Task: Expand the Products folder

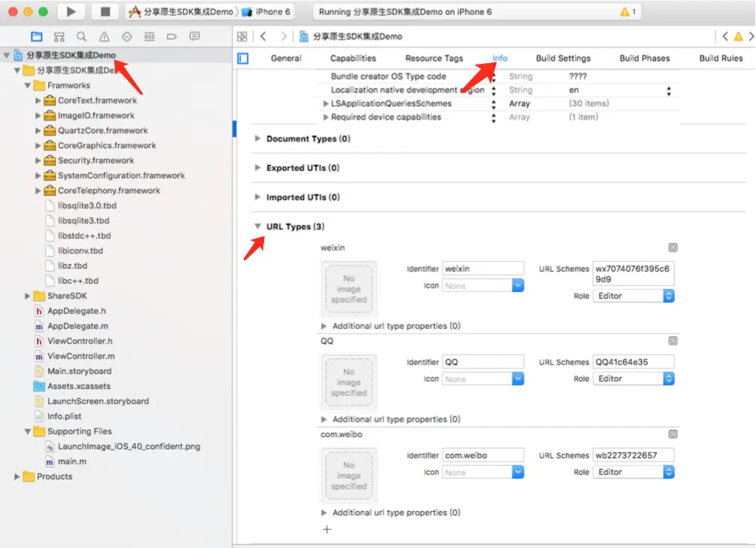Action: tap(17, 476)
